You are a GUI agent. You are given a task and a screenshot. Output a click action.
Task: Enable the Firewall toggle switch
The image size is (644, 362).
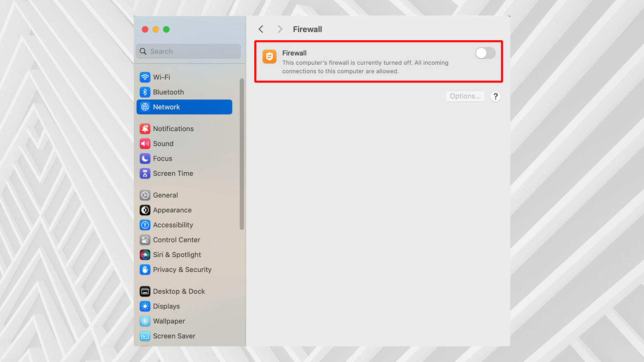tap(485, 53)
